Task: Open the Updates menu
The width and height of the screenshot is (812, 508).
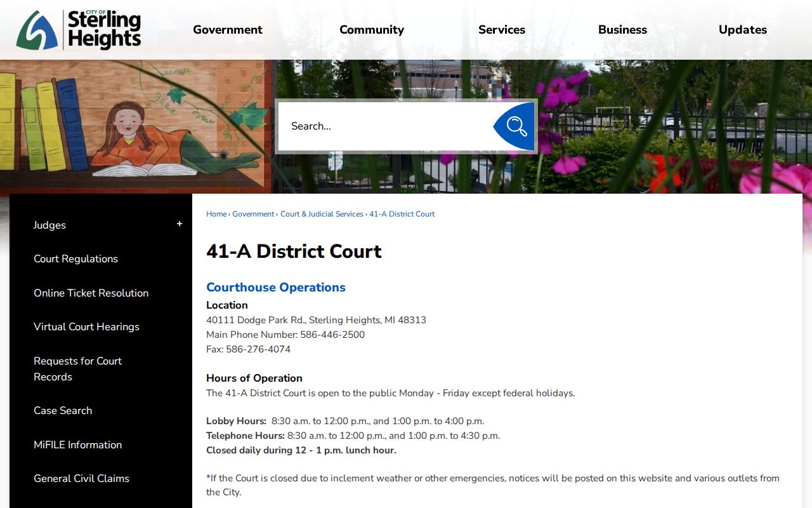Action: [743, 30]
